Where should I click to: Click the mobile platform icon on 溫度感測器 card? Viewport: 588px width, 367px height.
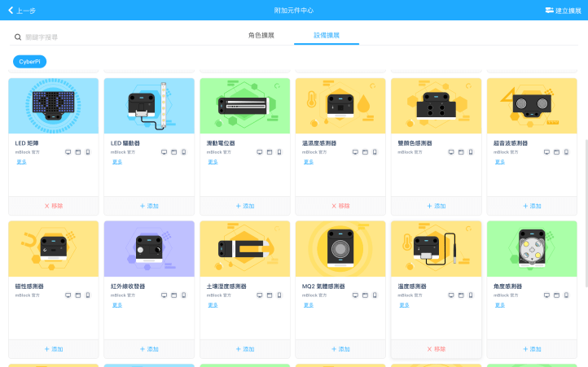pyautogui.click(x=471, y=295)
